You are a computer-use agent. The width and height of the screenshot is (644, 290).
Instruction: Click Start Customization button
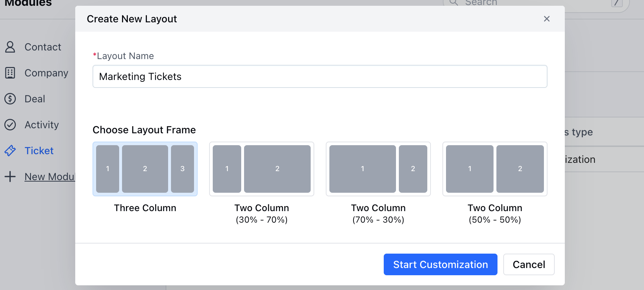(x=441, y=264)
